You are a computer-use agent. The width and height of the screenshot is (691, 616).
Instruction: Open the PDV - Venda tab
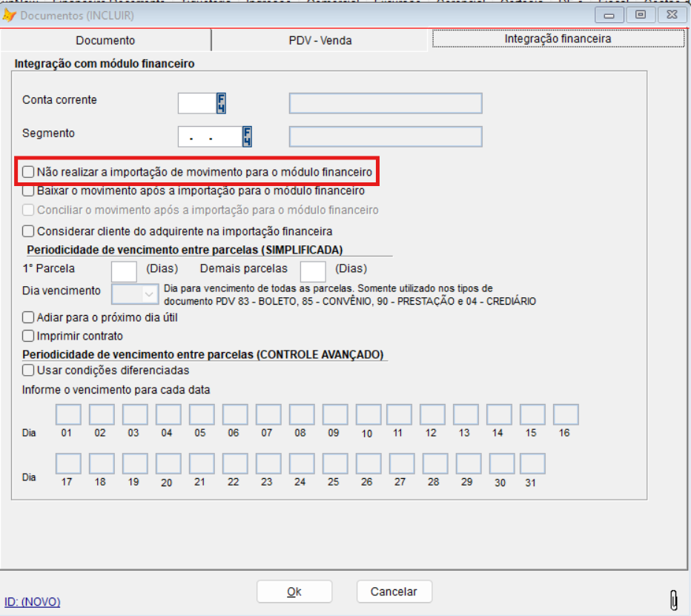point(320,40)
